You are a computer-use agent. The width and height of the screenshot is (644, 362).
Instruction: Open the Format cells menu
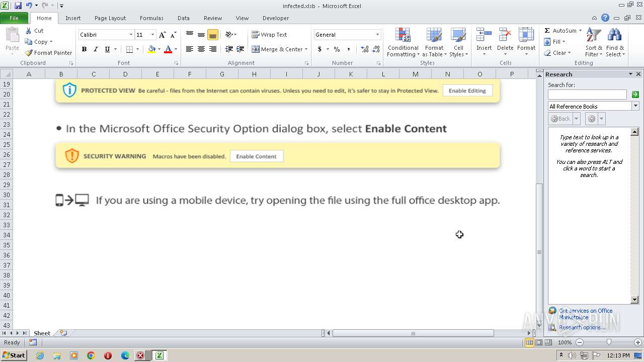click(526, 43)
